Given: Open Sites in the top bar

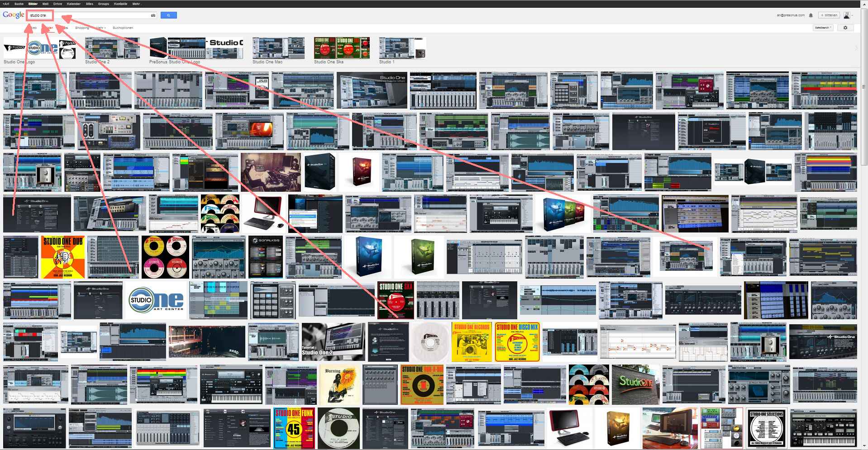Looking at the screenshot, I should coord(90,4).
